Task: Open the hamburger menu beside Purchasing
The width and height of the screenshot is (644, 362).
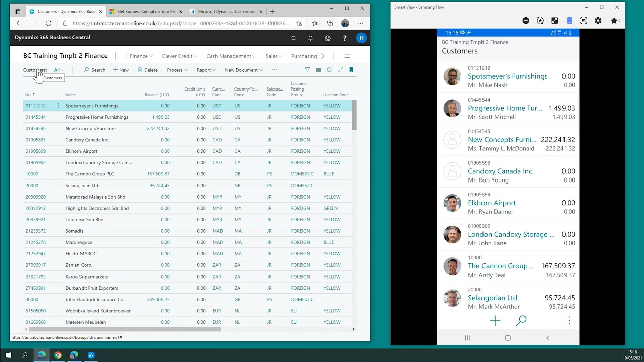Action: [x=347, y=56]
